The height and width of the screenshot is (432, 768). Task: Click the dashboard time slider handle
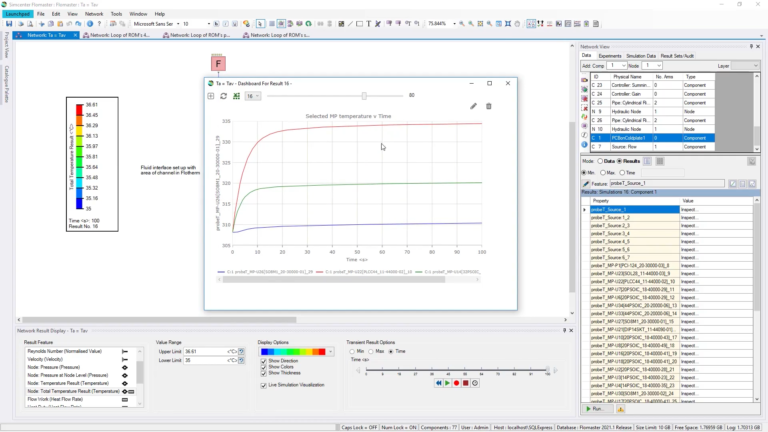click(x=364, y=96)
